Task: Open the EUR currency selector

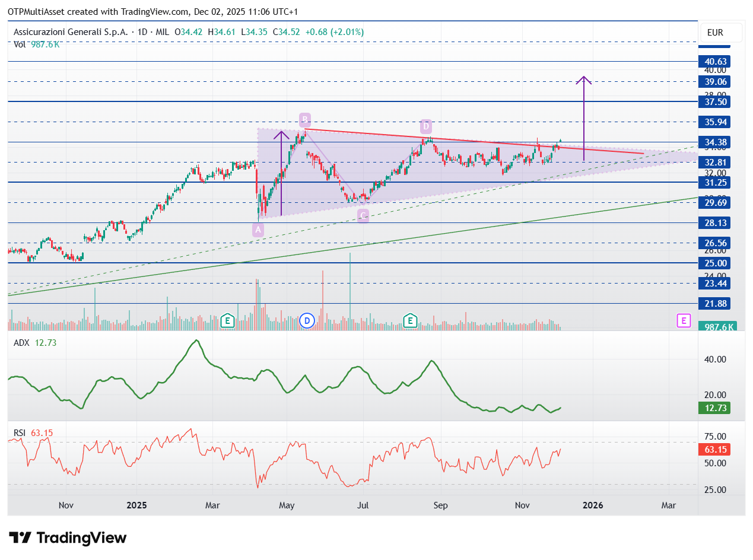Action: [x=720, y=33]
